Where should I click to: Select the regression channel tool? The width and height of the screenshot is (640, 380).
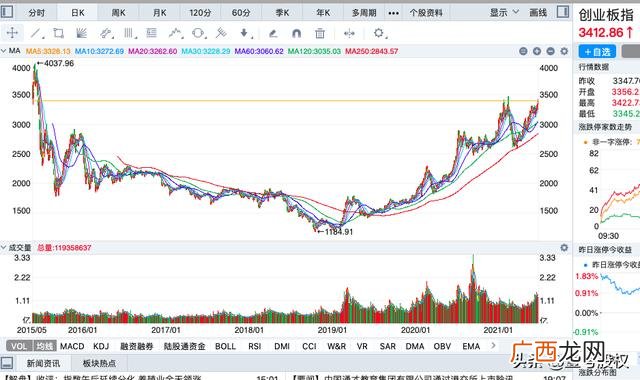click(x=106, y=33)
